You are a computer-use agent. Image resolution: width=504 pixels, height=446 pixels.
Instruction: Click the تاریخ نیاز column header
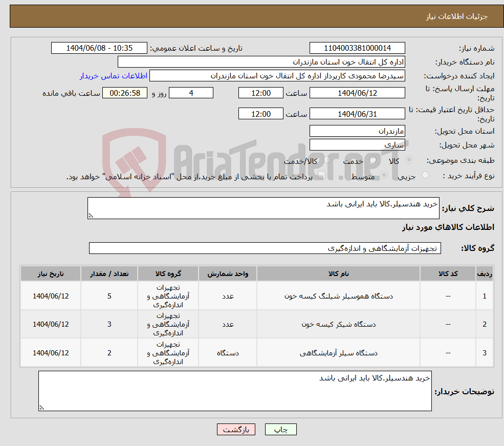(51, 273)
